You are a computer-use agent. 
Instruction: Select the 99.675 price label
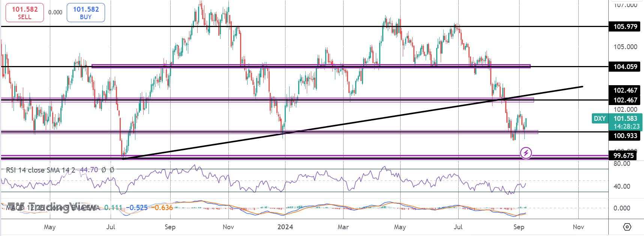point(623,155)
